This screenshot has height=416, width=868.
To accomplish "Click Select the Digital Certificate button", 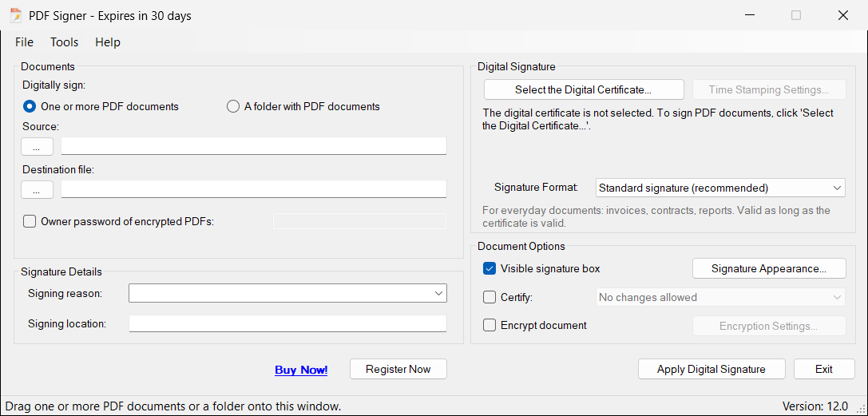I will pos(584,89).
